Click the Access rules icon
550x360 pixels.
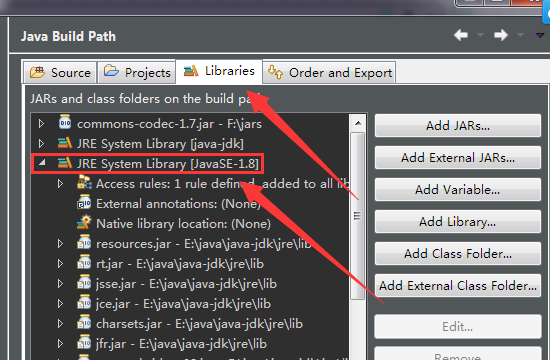(x=84, y=182)
